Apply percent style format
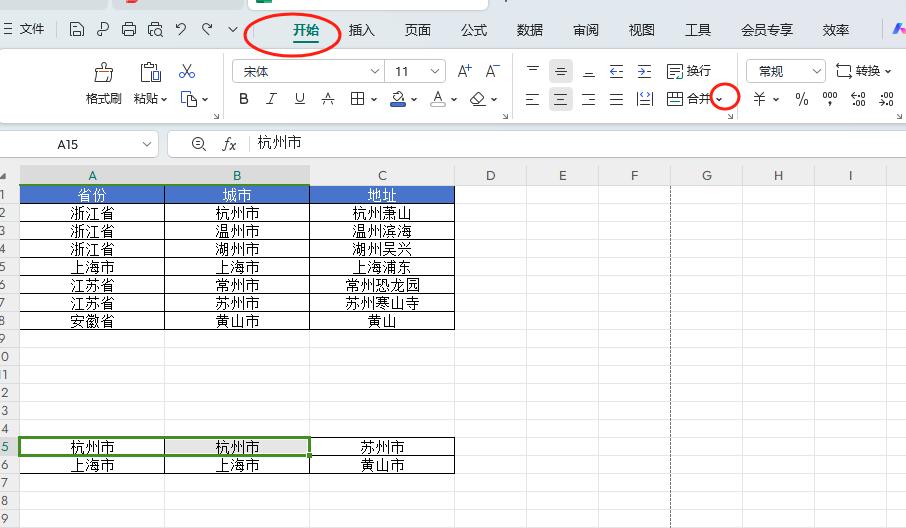The width and height of the screenshot is (906, 528). click(801, 99)
